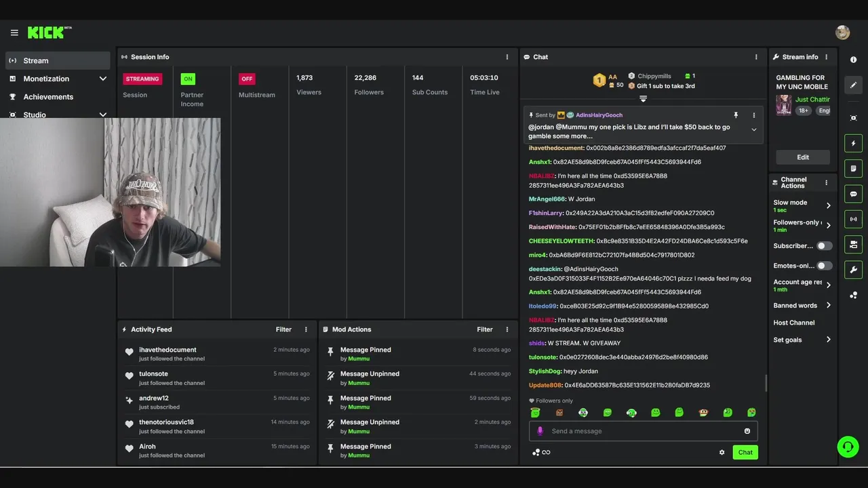The height and width of the screenshot is (488, 868).
Task: Open Stream info panel options menu
Action: tap(826, 57)
